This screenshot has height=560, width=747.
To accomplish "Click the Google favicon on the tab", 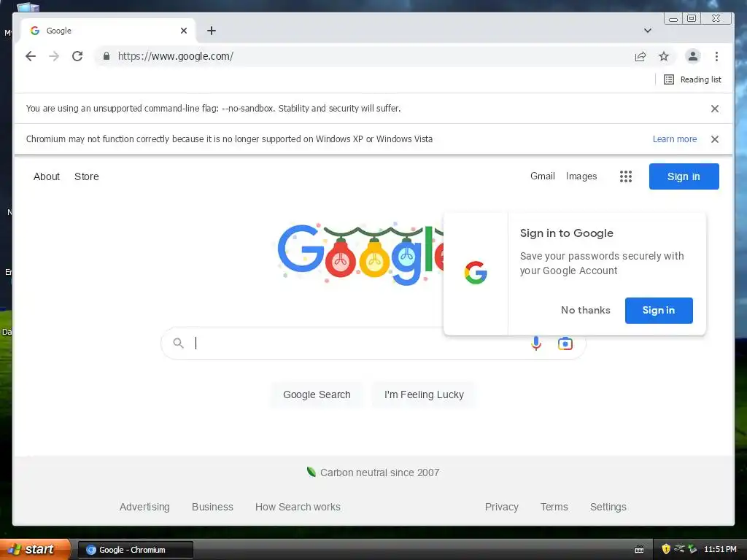I will tap(35, 31).
